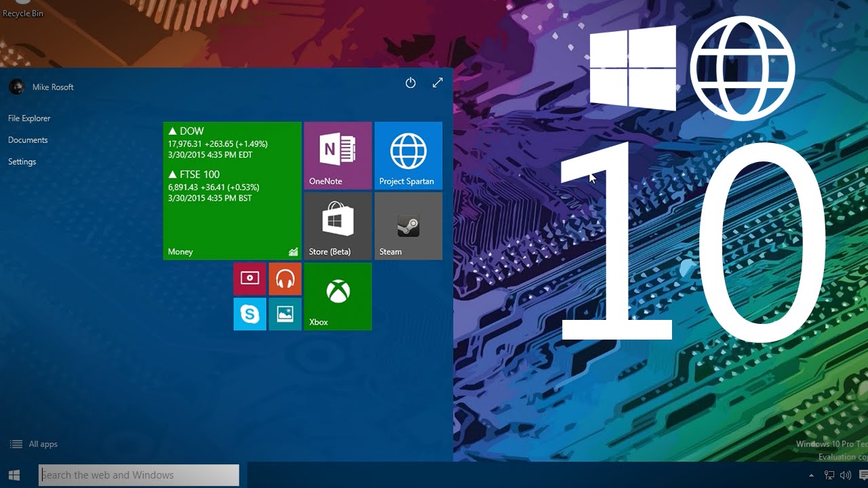
Task: Open the Video app tile
Action: point(250,279)
